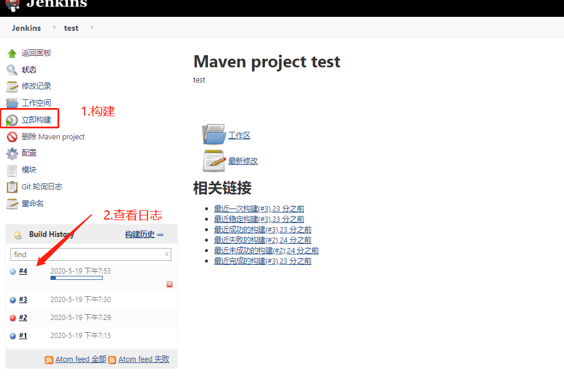
Task: Open the 工作区 link
Action: pyautogui.click(x=239, y=135)
